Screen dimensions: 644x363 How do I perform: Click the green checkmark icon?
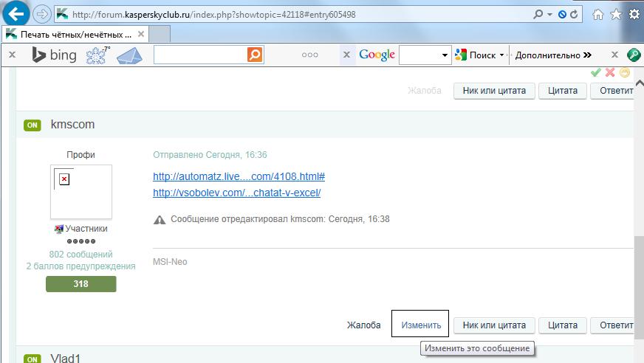tap(595, 72)
